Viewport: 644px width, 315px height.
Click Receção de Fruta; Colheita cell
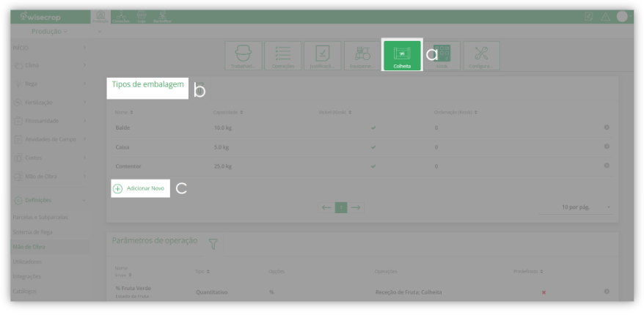tap(409, 292)
